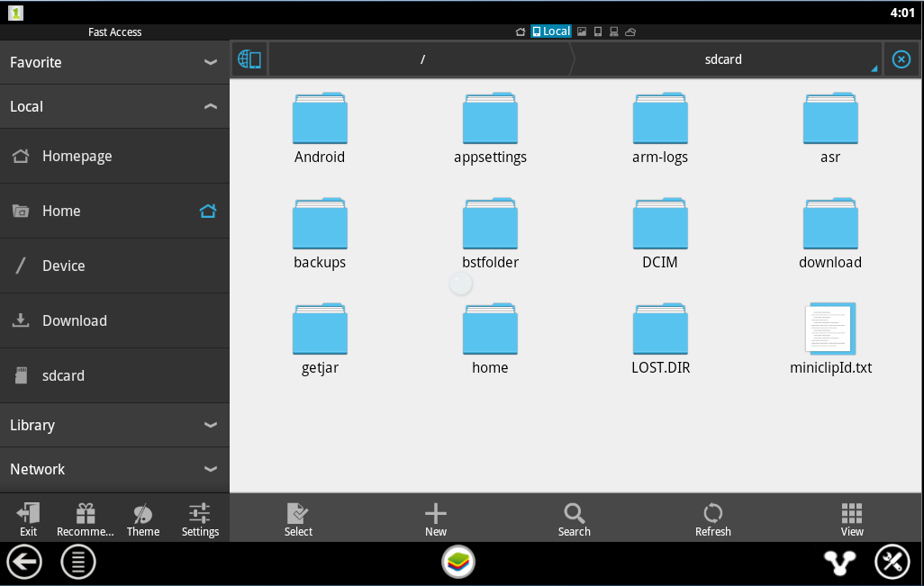Click the Select toolbar button

pos(298,519)
